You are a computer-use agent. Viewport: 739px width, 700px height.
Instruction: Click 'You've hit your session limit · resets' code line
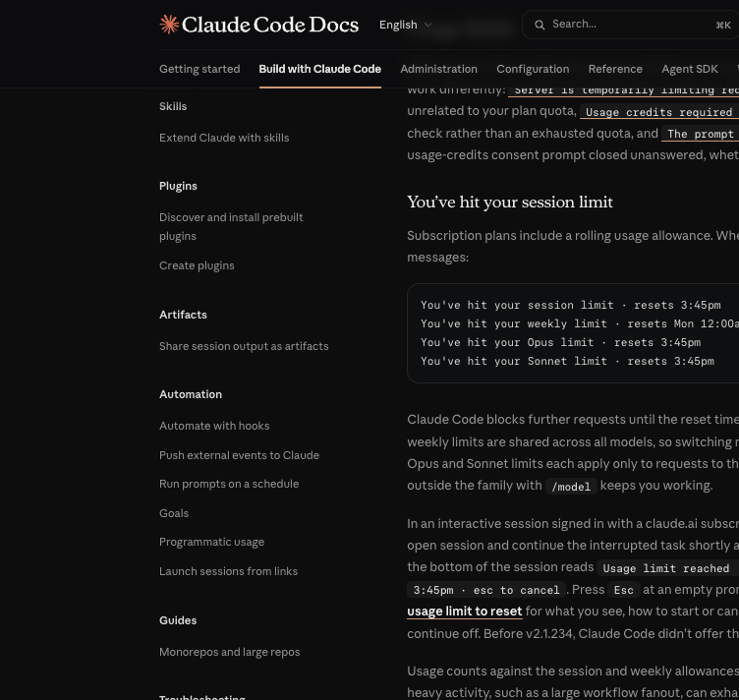tap(570, 305)
